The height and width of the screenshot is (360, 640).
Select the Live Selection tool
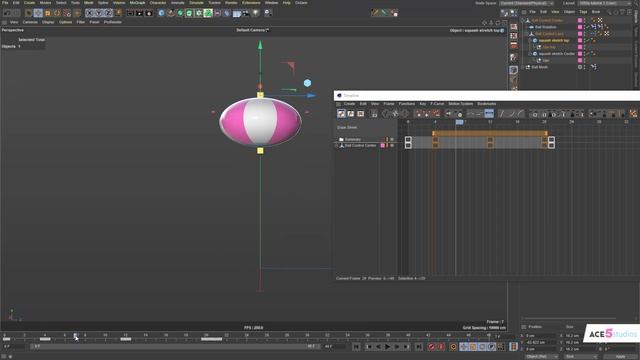pos(29,13)
